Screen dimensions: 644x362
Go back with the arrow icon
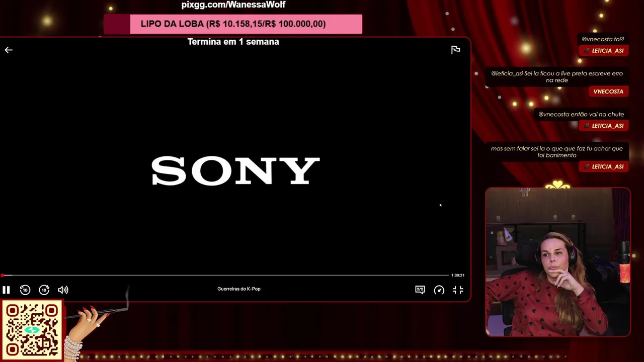(9, 50)
